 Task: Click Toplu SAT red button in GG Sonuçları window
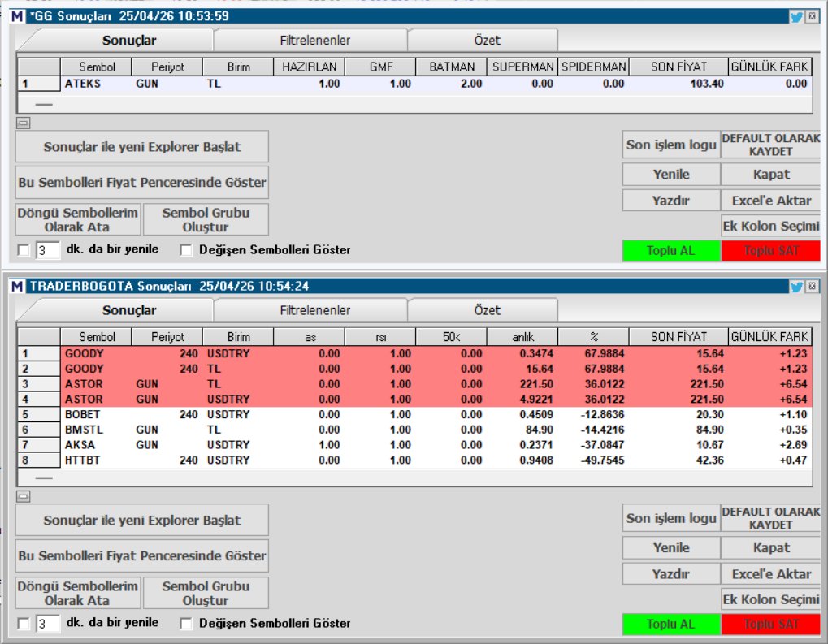pos(771,251)
